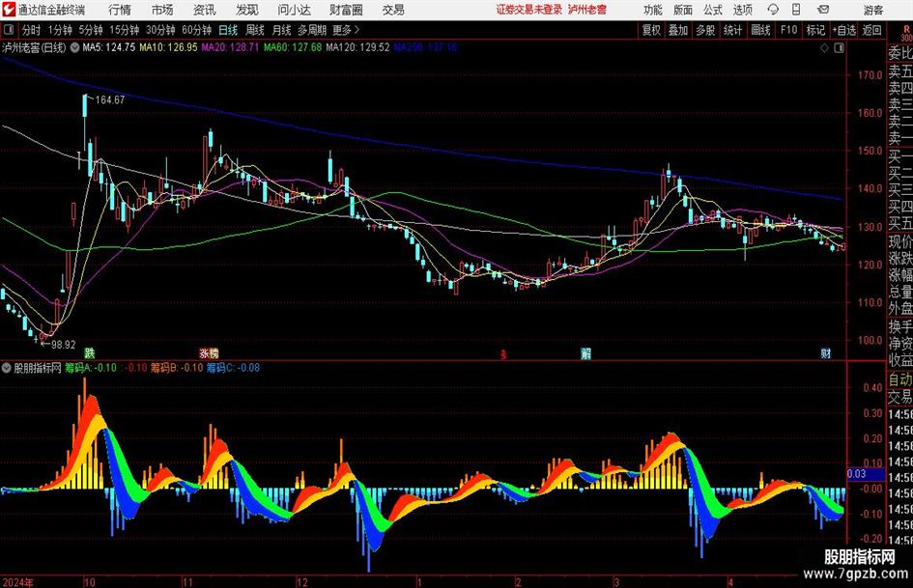Click the MA5: 124.75 label
The image size is (913, 588).
109,47
